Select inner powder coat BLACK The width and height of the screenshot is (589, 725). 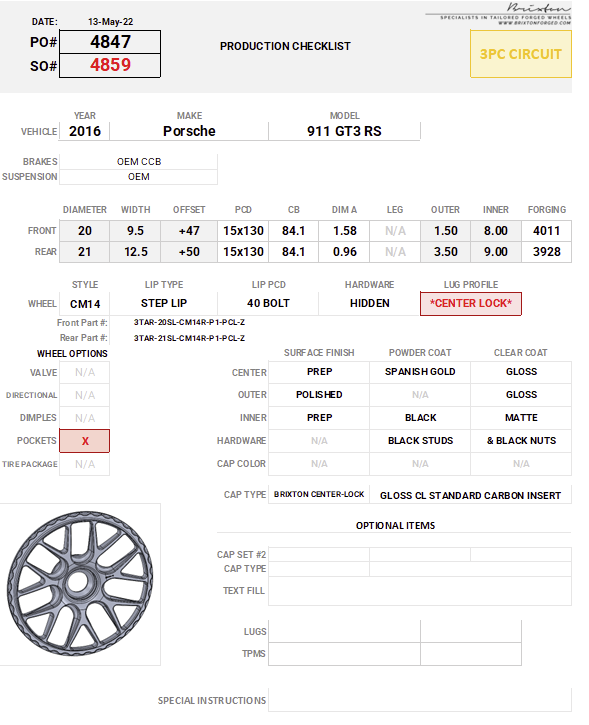tap(420, 418)
